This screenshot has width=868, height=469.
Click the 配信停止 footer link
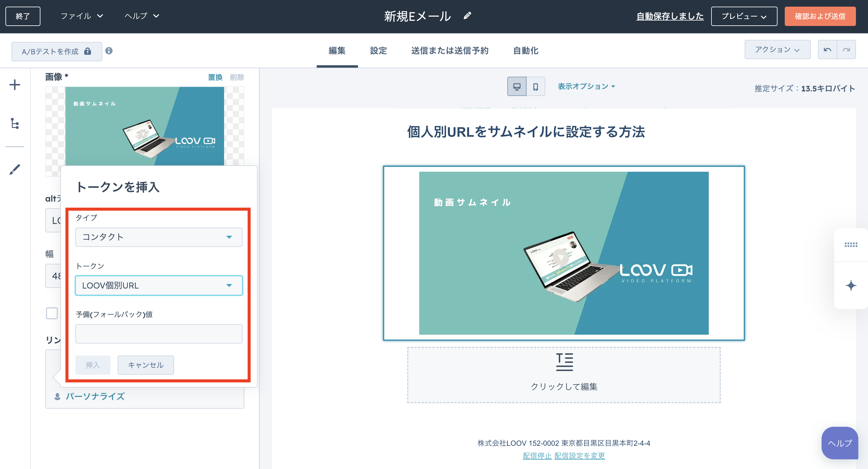point(537,455)
